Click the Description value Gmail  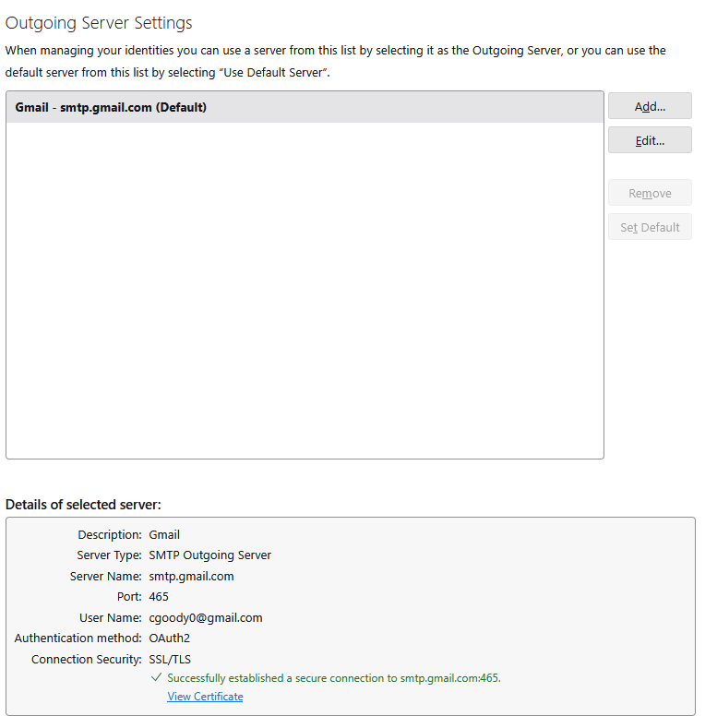[164, 534]
